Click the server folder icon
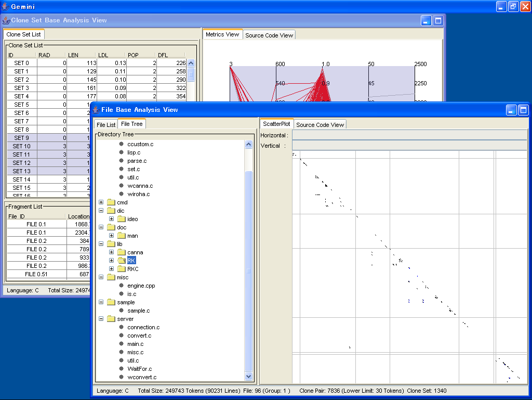Viewport: 532px width, 400px height. coord(111,319)
